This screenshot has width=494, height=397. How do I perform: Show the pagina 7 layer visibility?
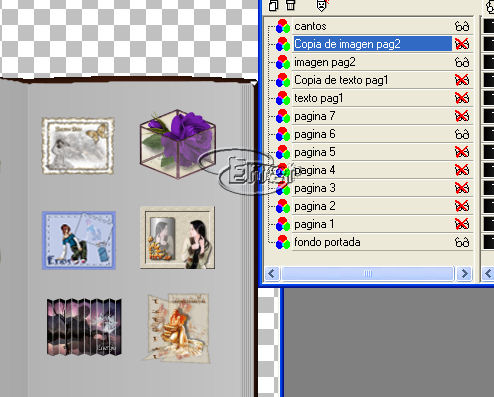pos(462,116)
